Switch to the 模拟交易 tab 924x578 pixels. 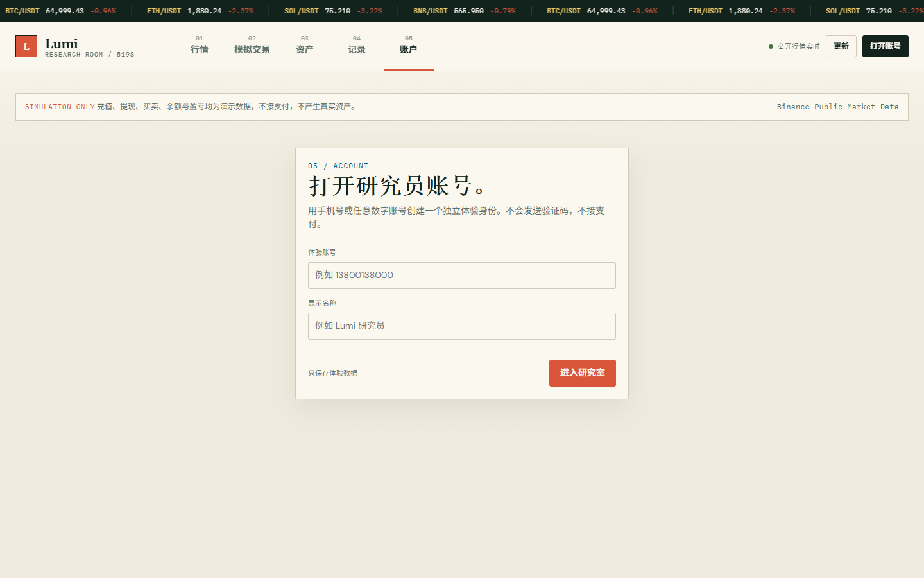252,46
